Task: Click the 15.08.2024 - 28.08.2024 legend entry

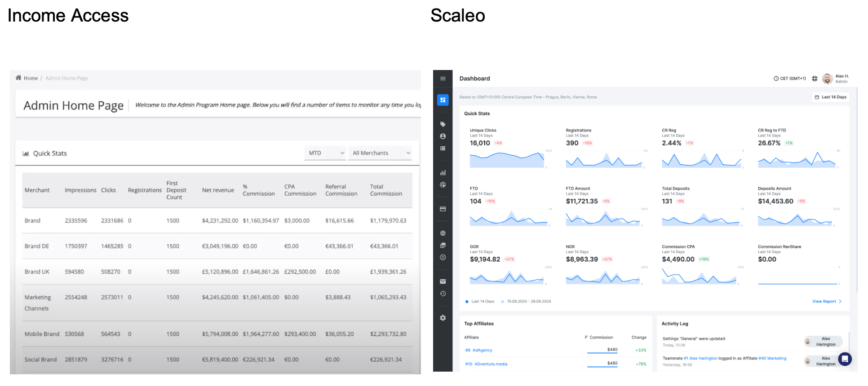Action: point(526,302)
